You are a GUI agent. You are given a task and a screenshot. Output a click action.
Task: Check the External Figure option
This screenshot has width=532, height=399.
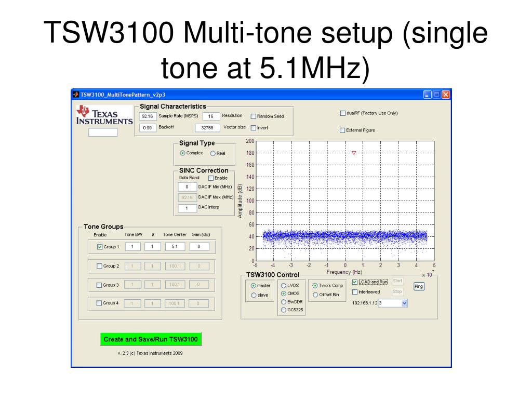point(342,130)
